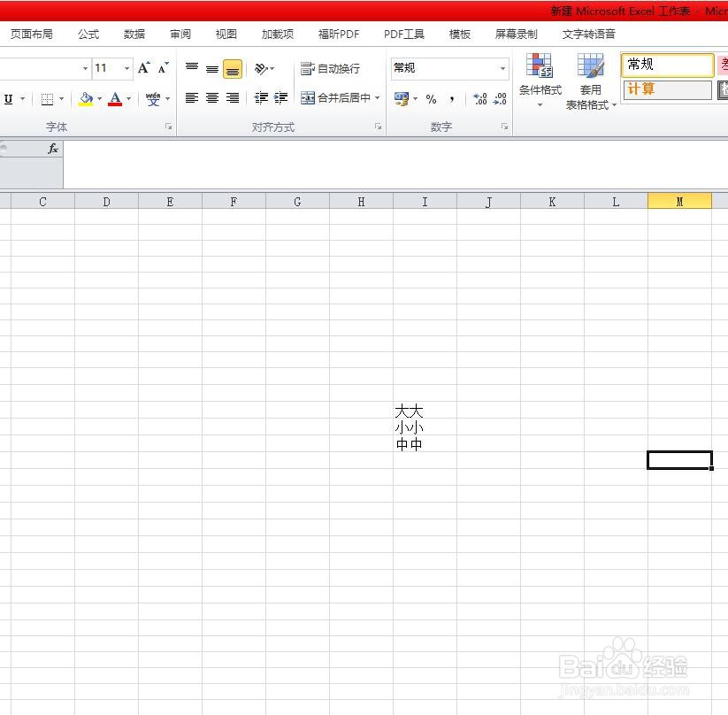Screen dimensions: 728x715
Task: Select the 常规 cell style
Action: click(x=667, y=65)
